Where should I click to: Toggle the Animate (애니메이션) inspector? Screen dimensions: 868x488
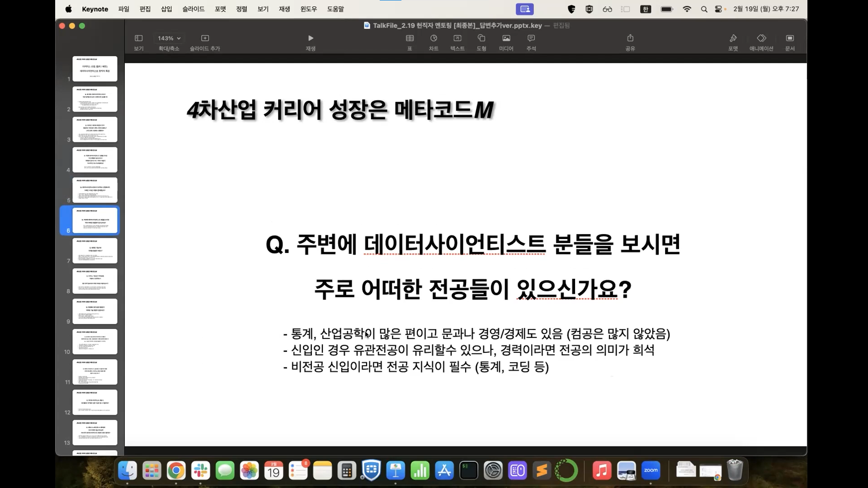click(x=761, y=38)
